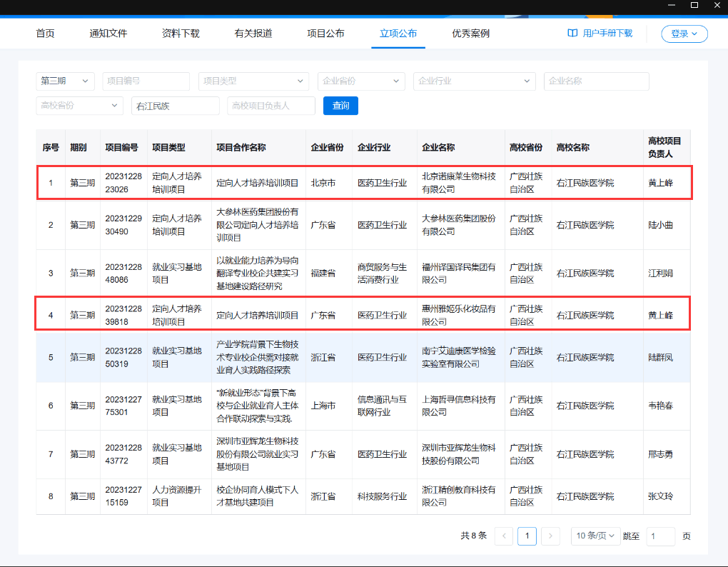The height and width of the screenshot is (567, 728).
Task: Go to next page arrow
Action: [x=550, y=536]
